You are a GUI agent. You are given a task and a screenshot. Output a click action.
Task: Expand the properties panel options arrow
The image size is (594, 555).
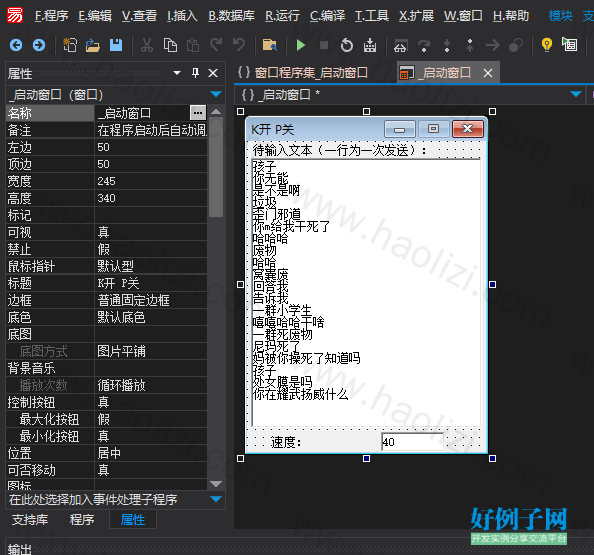click(177, 72)
